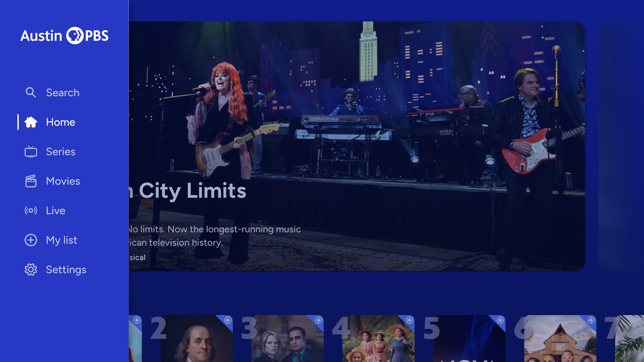Select the Series TV icon
This screenshot has width=644, height=362.
click(x=31, y=152)
